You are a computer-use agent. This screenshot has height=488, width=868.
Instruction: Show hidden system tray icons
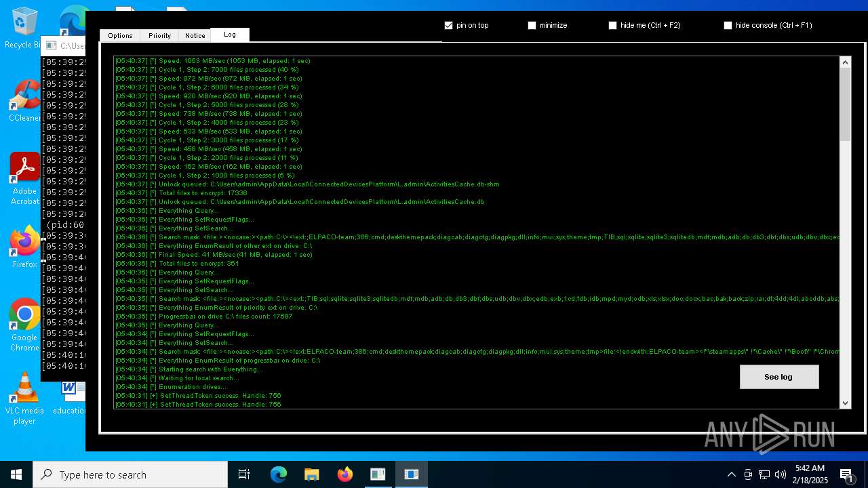coord(731,474)
